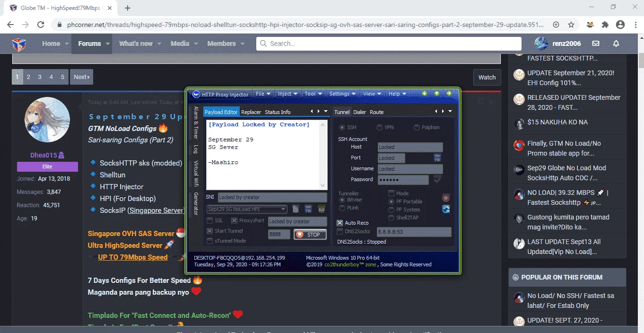Screen dimensions: 644x333
Task: Click the install-app plus icon in address bar
Action: [x=556, y=25]
